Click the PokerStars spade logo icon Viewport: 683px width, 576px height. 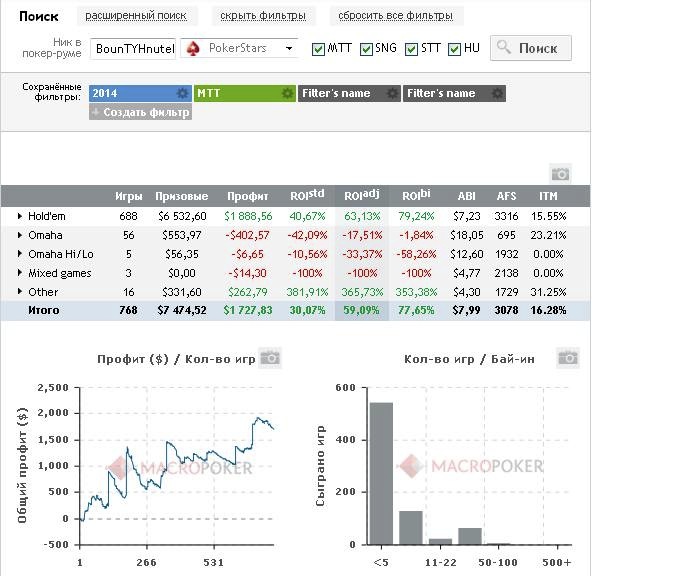193,48
